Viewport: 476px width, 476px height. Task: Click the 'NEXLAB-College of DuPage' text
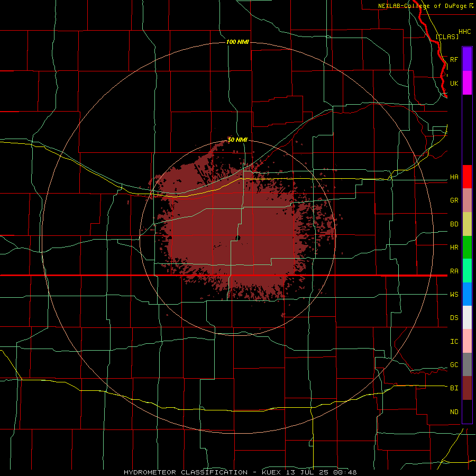[422, 6]
